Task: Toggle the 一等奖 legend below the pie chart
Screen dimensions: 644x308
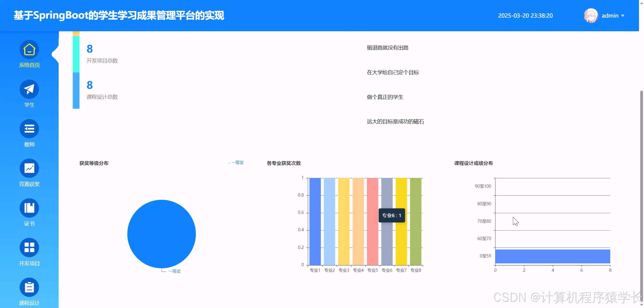Action: click(x=175, y=271)
